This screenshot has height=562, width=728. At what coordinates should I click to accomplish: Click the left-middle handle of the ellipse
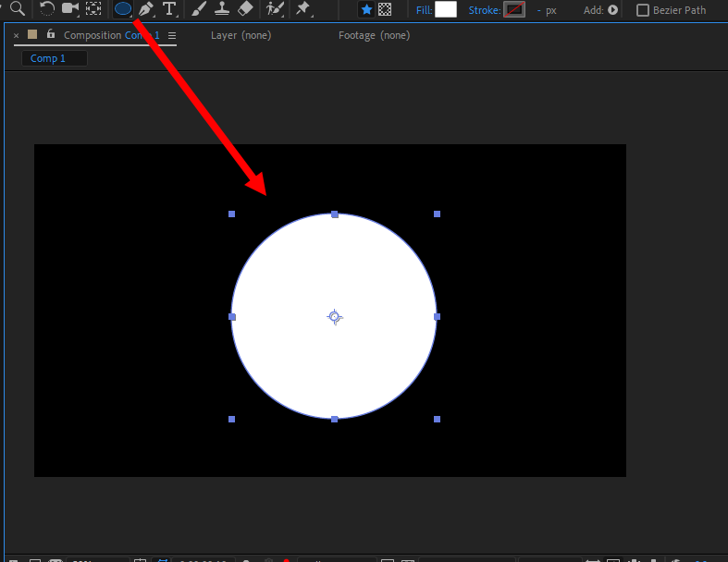tap(232, 317)
